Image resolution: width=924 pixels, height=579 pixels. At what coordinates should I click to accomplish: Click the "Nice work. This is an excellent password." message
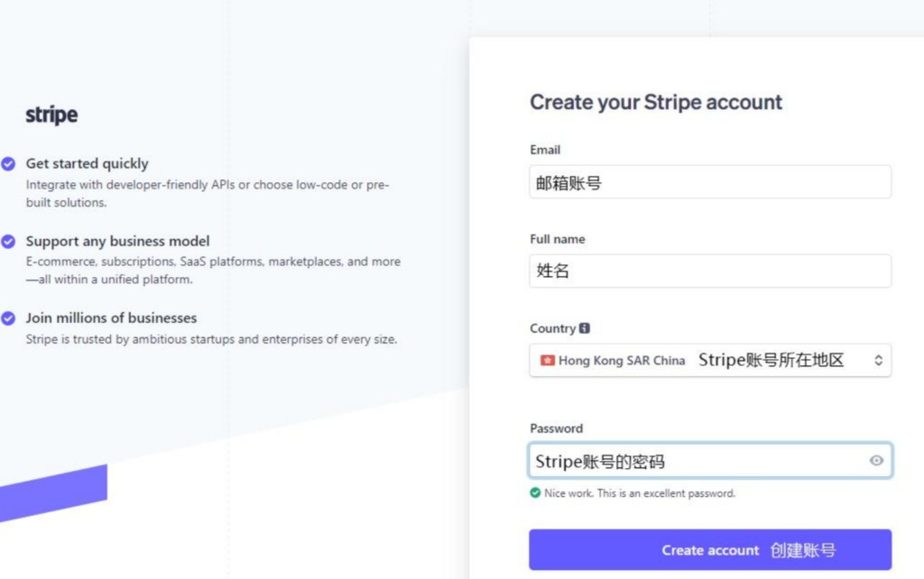(640, 493)
